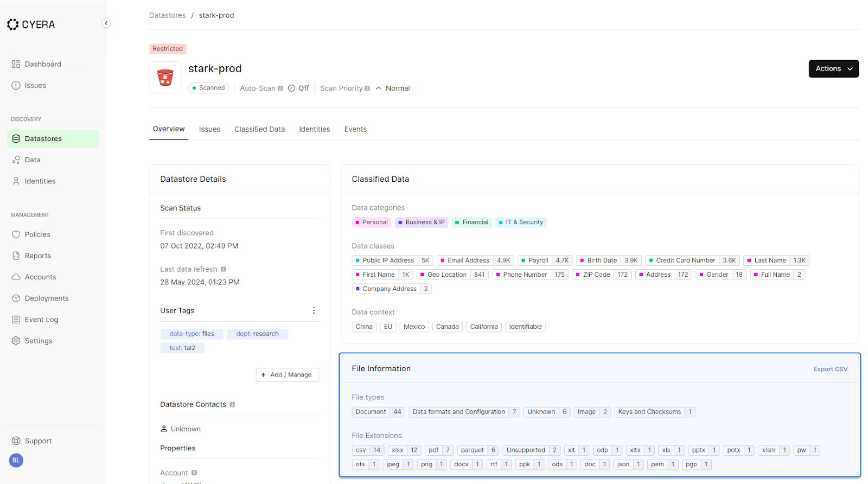Toggle Auto-Scan Off setting
868x484 pixels.
(x=298, y=88)
